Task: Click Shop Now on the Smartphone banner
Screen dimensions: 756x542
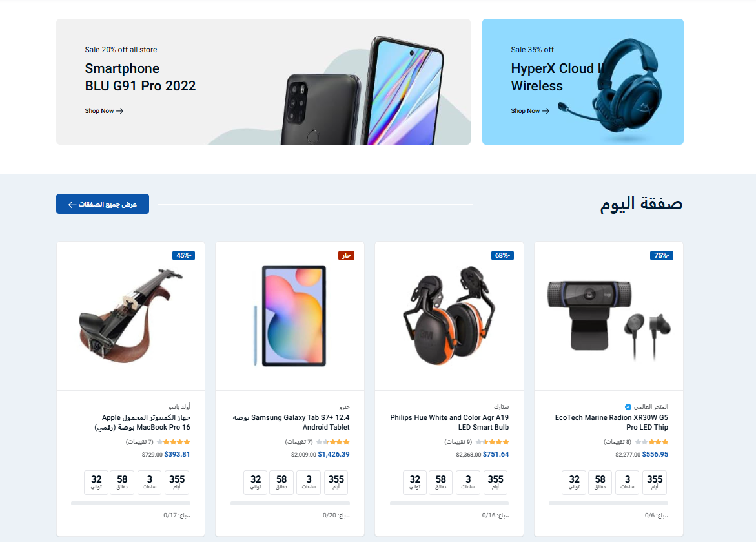Action: pos(104,111)
